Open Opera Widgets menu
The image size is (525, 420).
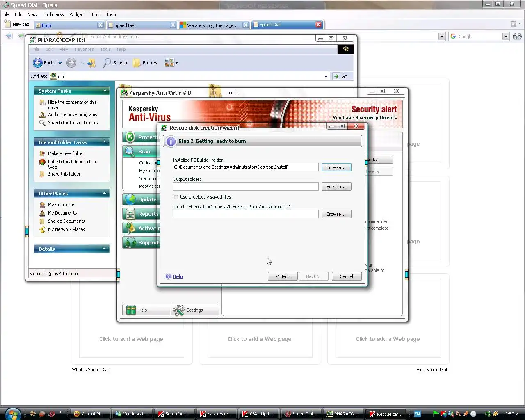click(x=77, y=14)
